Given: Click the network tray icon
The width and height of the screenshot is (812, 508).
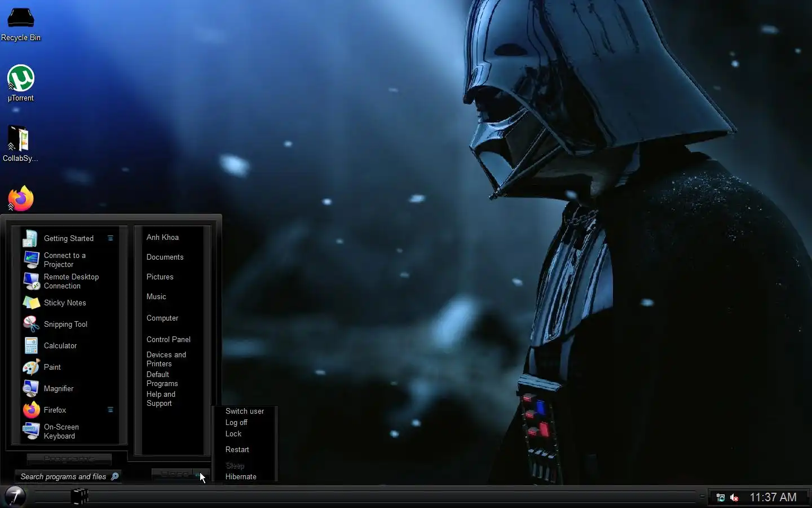Looking at the screenshot, I should (x=720, y=497).
